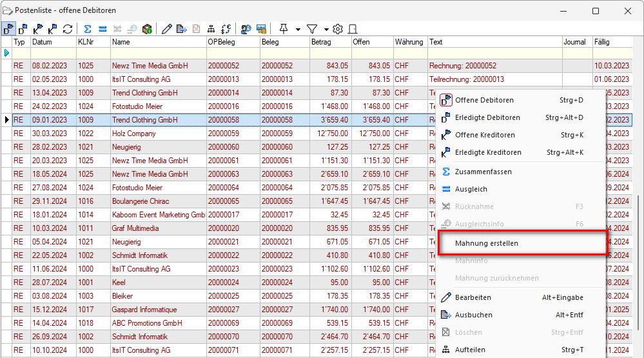Click the Offene Debitoren toolbar icon
This screenshot has width=644, height=358.
click(8, 29)
